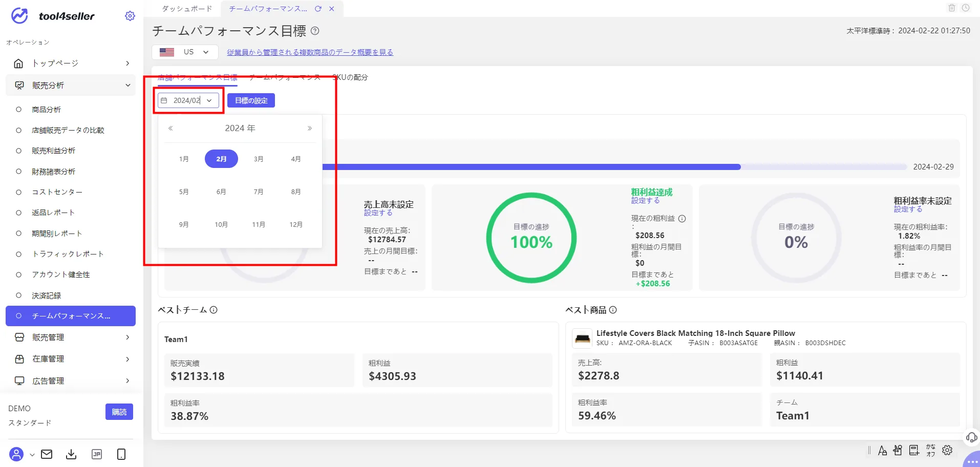Click 設定する under 粗利益率未設定
The image size is (980, 467).
coord(908,209)
